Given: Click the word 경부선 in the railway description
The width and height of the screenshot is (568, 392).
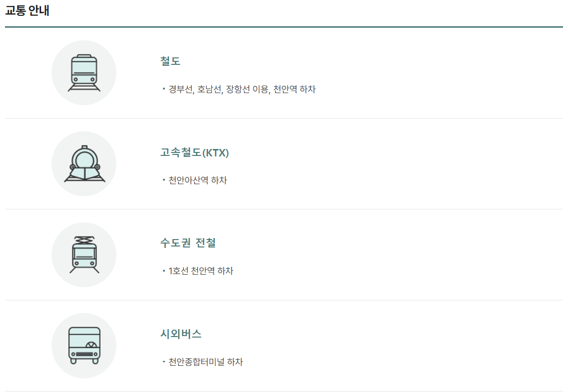Looking at the screenshot, I should click(x=181, y=90).
